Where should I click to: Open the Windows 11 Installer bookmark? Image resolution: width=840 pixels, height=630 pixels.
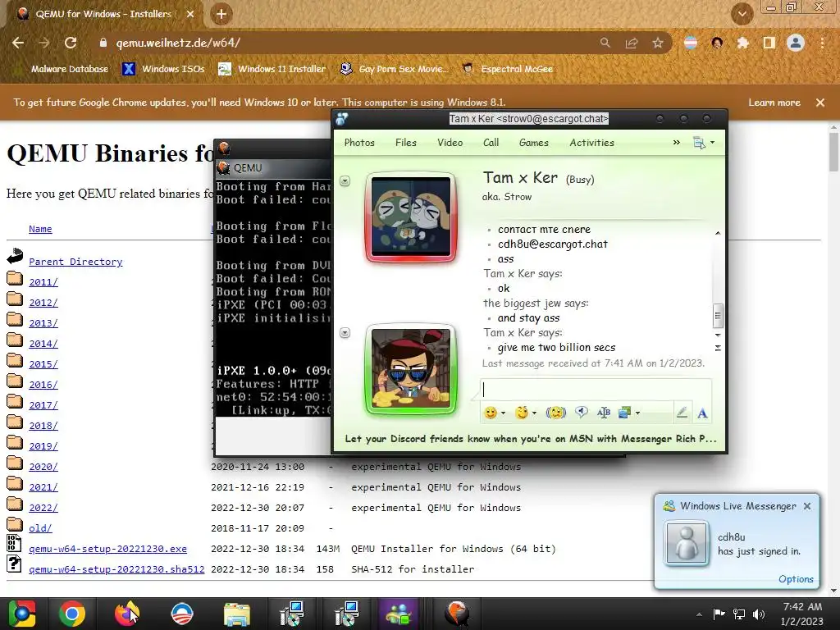272,69
